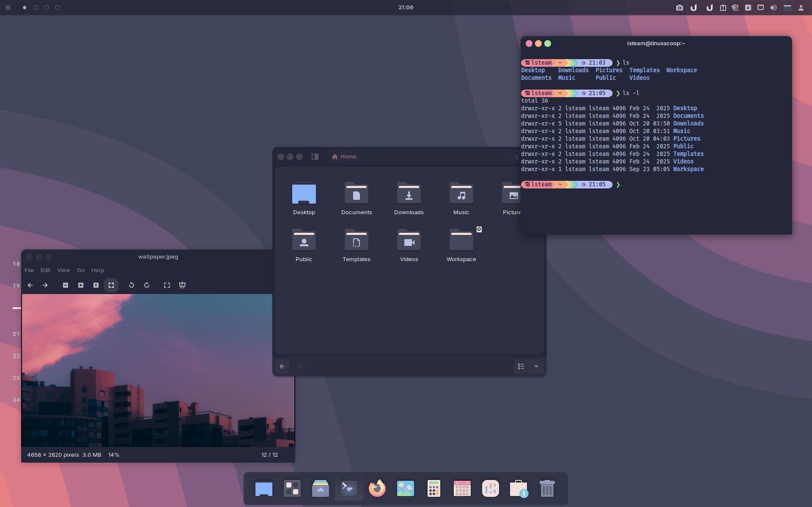
Task: Click the screenshot camera icon in panel
Action: click(679, 8)
